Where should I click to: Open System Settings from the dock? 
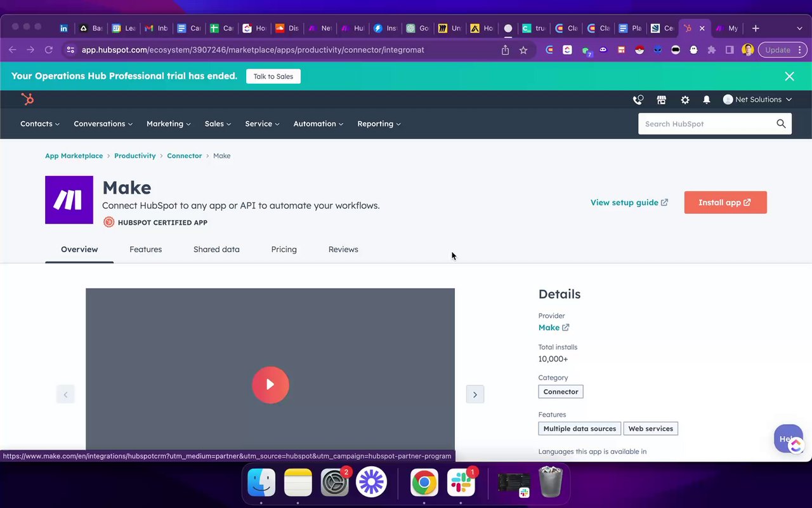point(334,483)
